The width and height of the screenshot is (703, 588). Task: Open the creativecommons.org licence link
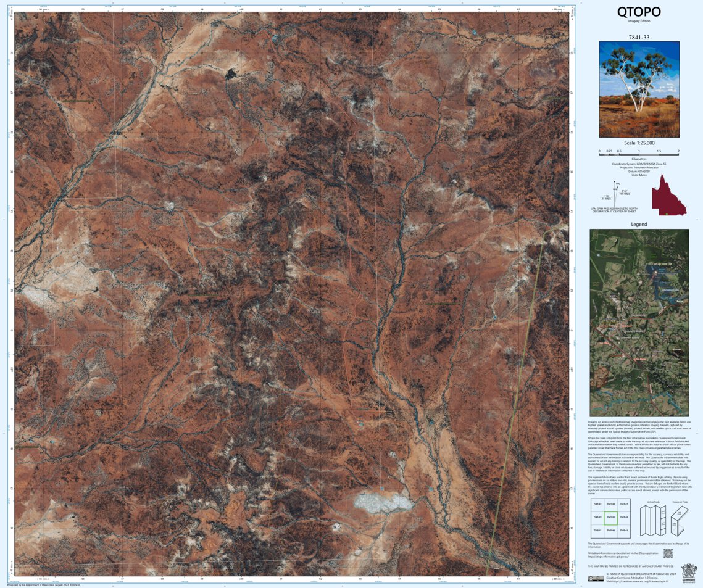(x=639, y=581)
